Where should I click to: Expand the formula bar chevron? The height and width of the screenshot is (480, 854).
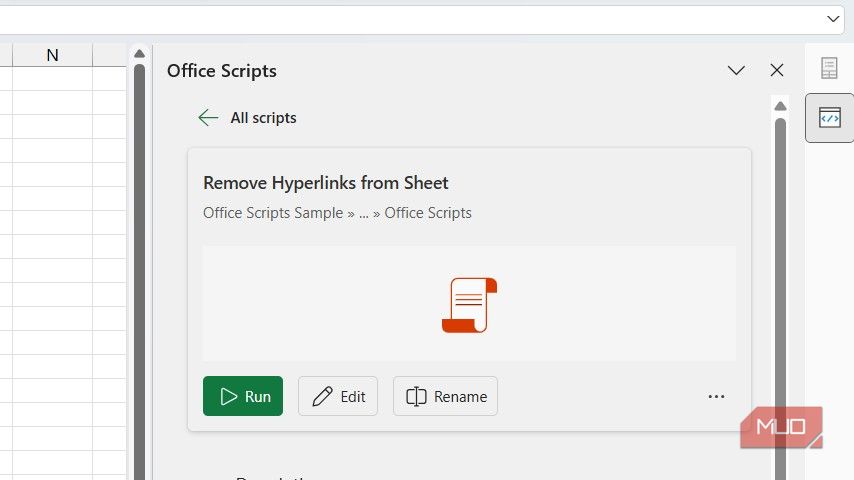pos(833,19)
